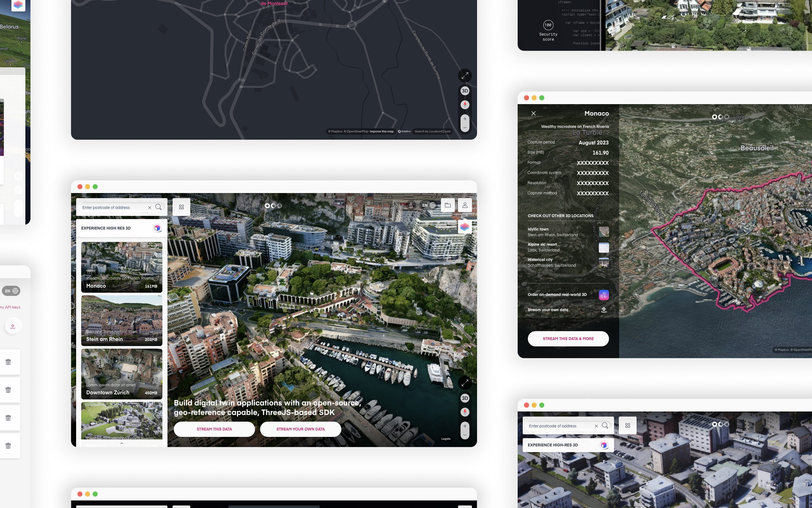The image size is (812, 508).
Task: Clear the address search in the Monaco harbor window
Action: pyautogui.click(x=150, y=208)
